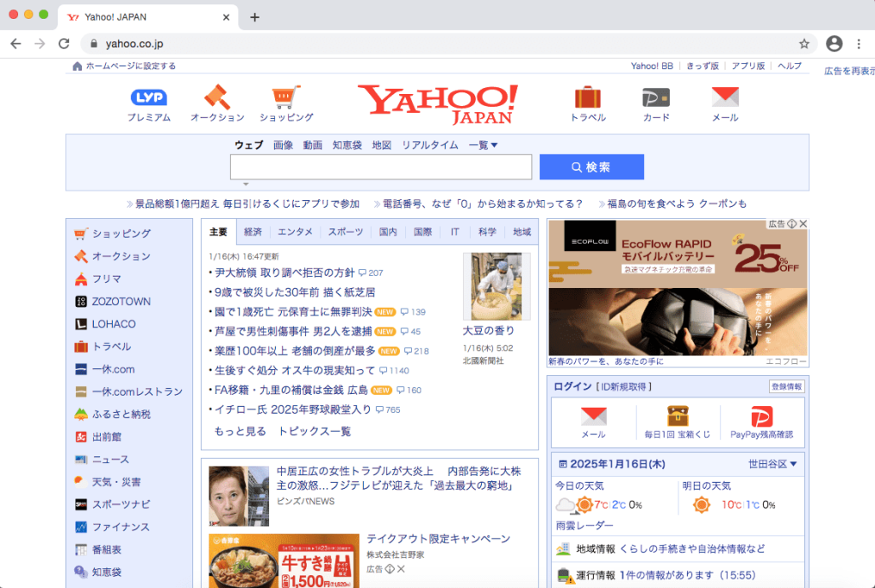This screenshot has width=875, height=588.
Task: Open the 雨雲レーダー link
Action: (x=584, y=526)
